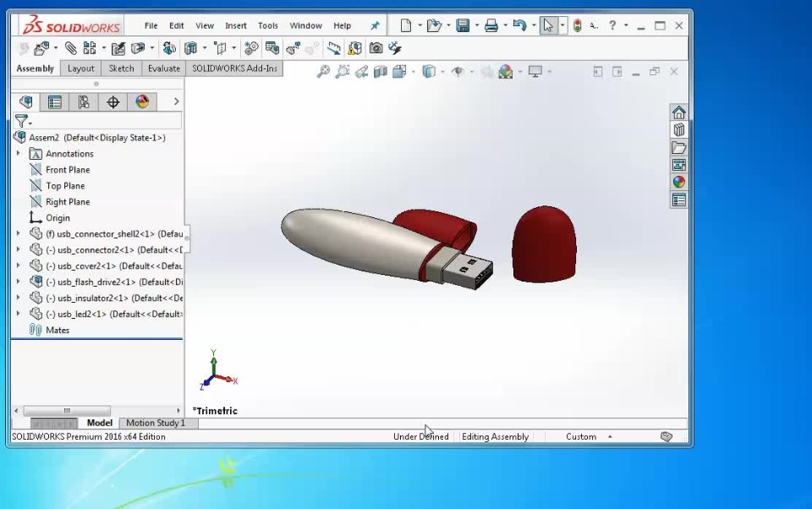Click the Apply Scene icon
812x509 pixels.
click(506, 72)
